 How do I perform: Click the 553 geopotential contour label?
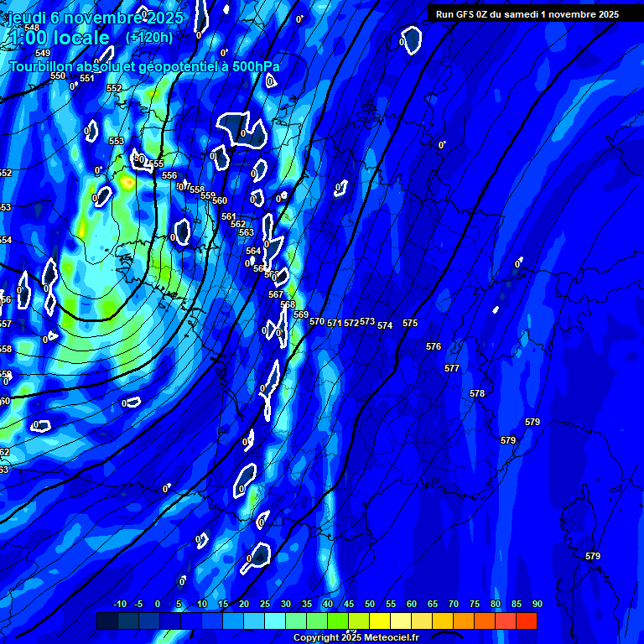click(x=117, y=141)
